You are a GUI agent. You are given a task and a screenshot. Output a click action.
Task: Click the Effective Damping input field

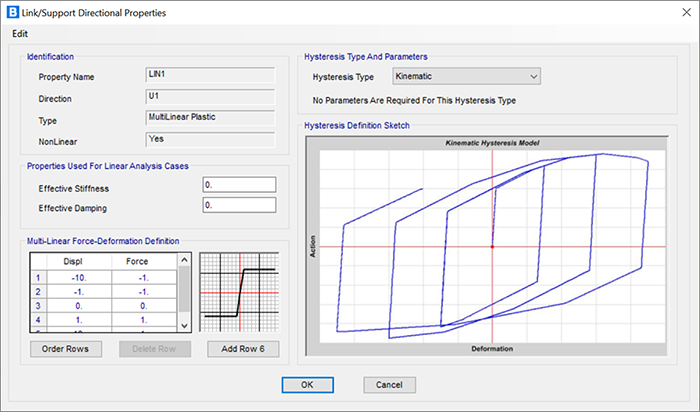coord(238,205)
